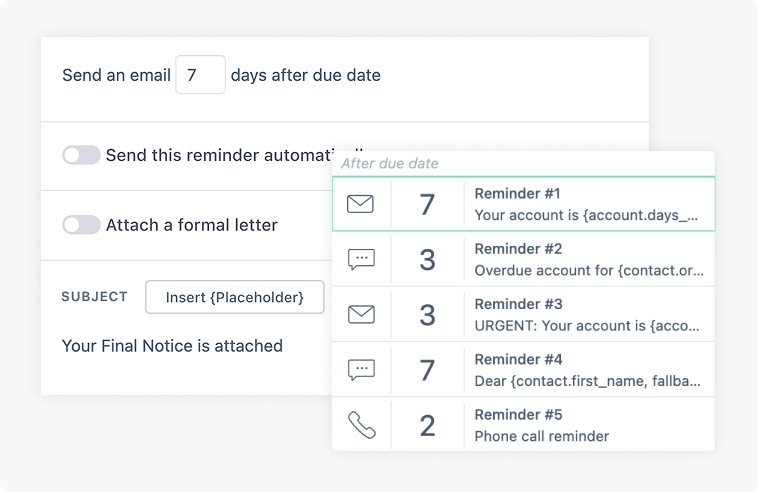Click the subject text Your Final Notice is attached
Viewport: 758px width, 492px height.
point(172,346)
